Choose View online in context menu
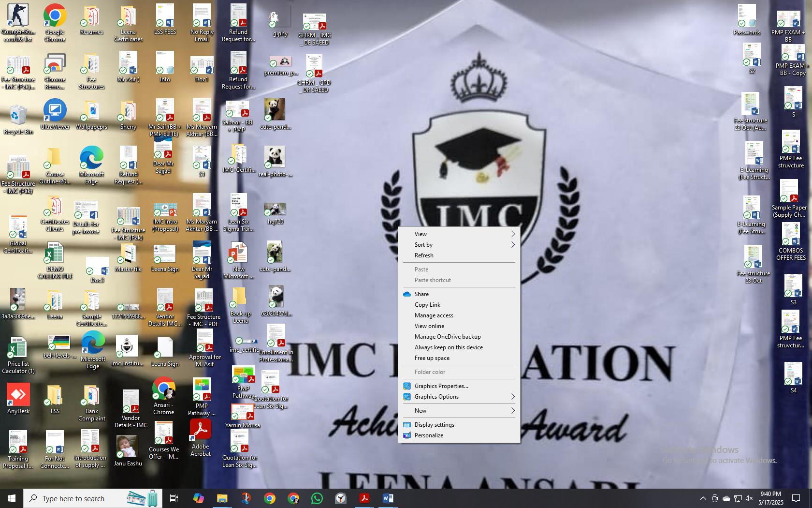 pos(459,326)
